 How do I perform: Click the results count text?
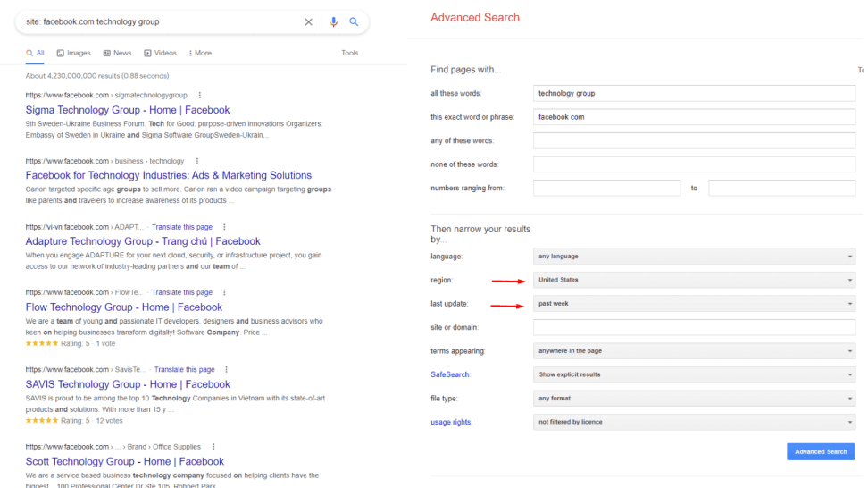[x=97, y=76]
